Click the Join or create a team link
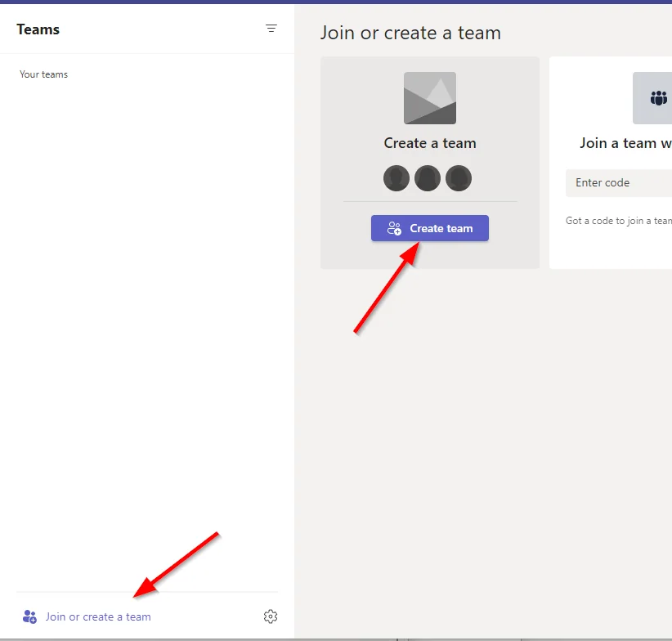 [x=87, y=616]
